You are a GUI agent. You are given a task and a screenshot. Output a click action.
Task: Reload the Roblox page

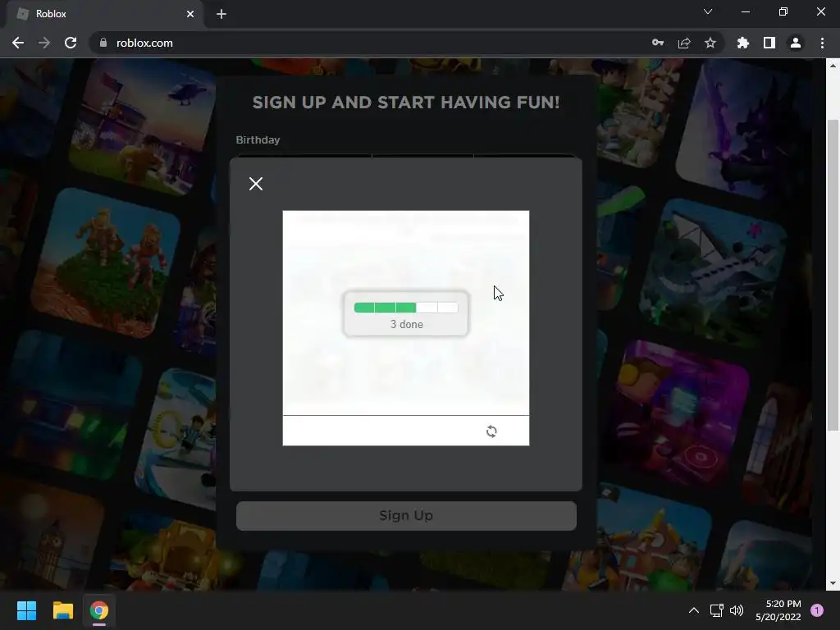pyautogui.click(x=71, y=43)
